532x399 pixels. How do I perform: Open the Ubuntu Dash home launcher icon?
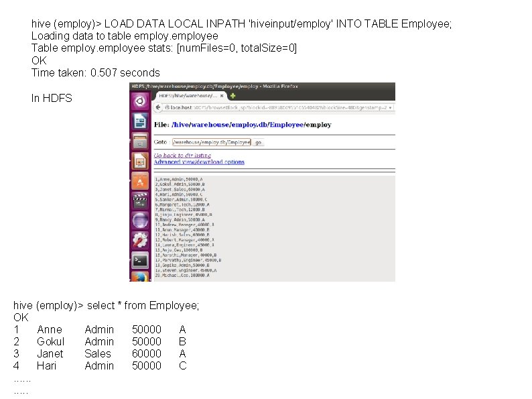click(x=140, y=101)
